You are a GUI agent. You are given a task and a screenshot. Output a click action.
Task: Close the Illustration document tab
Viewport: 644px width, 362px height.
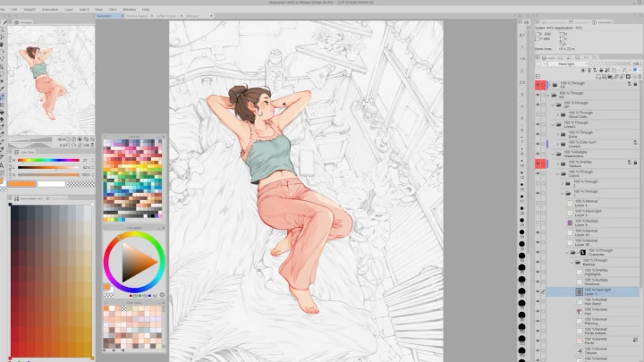122,16
